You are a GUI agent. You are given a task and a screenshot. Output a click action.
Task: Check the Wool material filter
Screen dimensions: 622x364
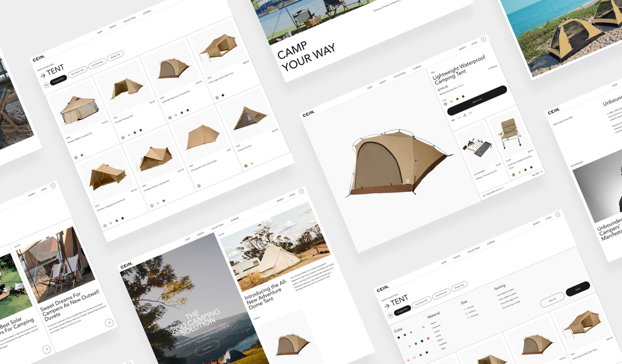tap(443, 348)
